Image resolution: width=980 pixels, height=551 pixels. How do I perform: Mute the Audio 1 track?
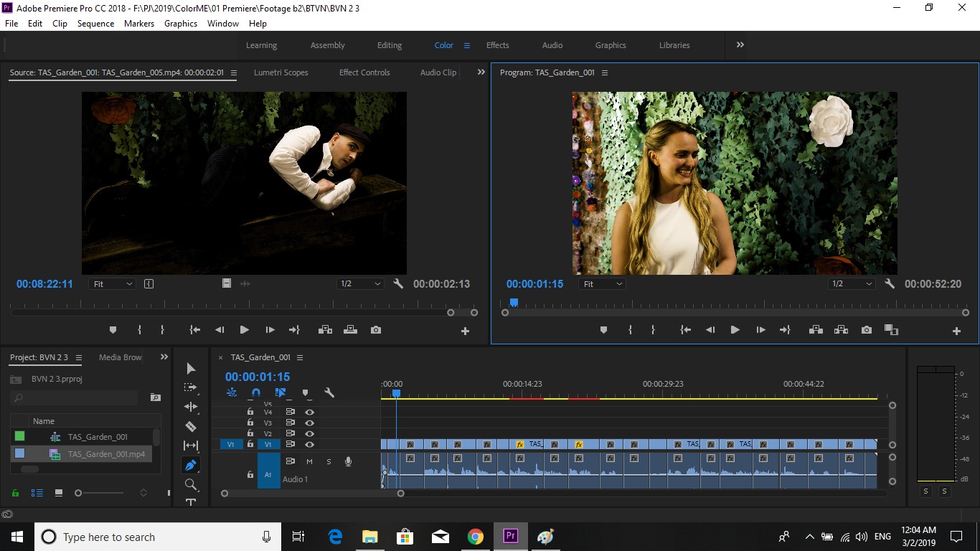coord(309,461)
